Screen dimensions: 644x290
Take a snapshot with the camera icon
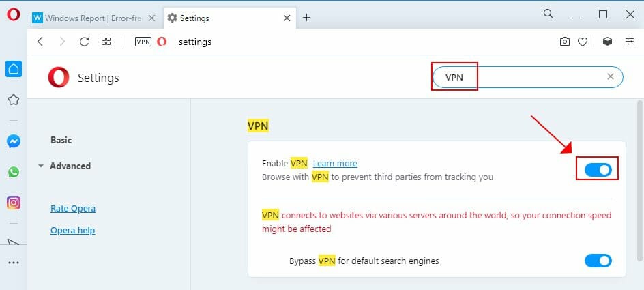click(565, 42)
